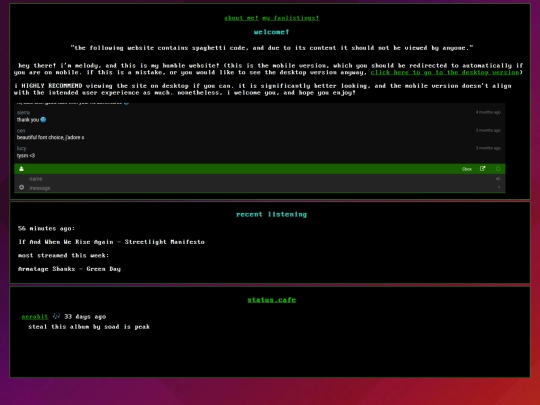Click the '3 months ago' timestamp by cen
Image resolution: width=540 pixels, height=405 pixels.
[x=488, y=130]
